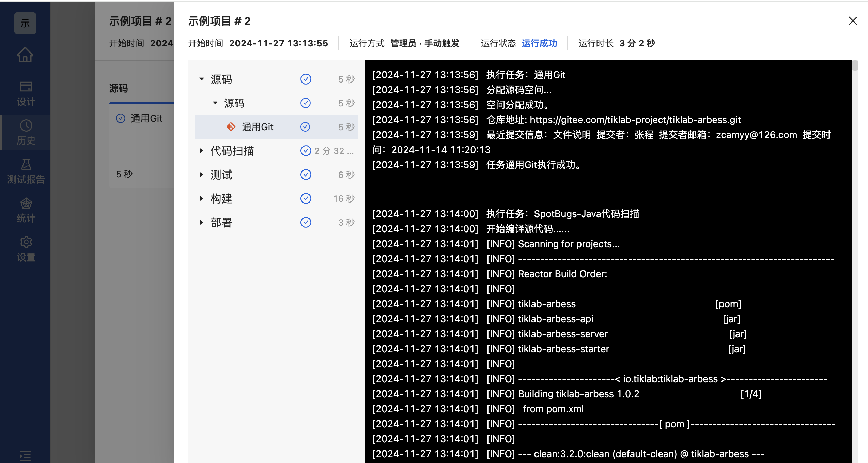Click success check icon of top 源码 stage
The image size is (868, 463).
pyautogui.click(x=306, y=79)
